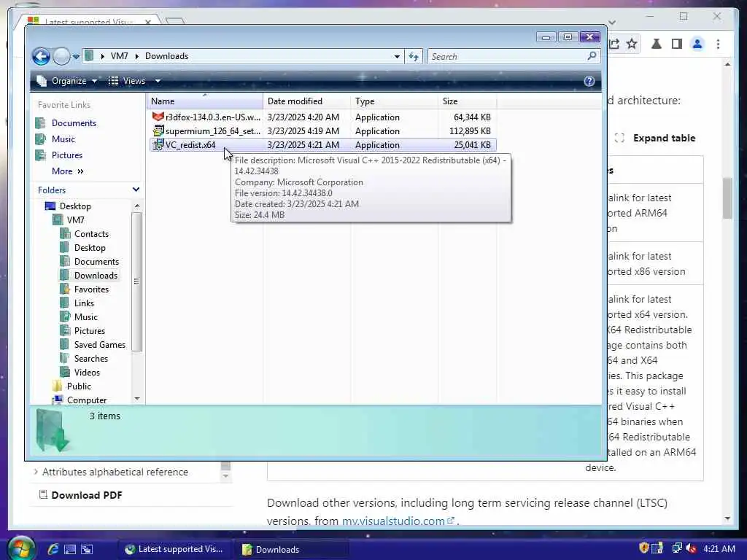Click the browser extension icon beside the star

(657, 44)
